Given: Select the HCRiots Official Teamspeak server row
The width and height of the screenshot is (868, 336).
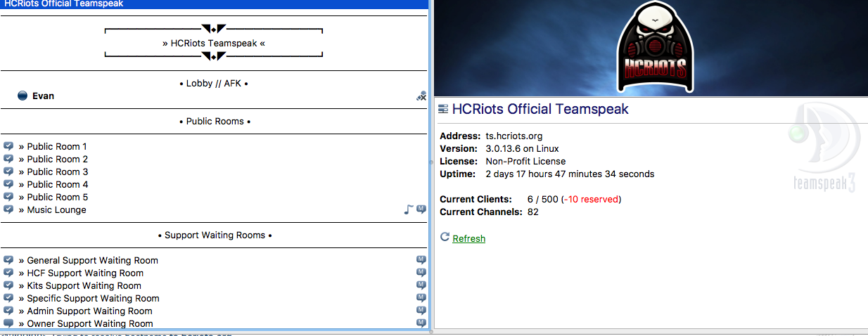Looking at the screenshot, I should tap(214, 4).
